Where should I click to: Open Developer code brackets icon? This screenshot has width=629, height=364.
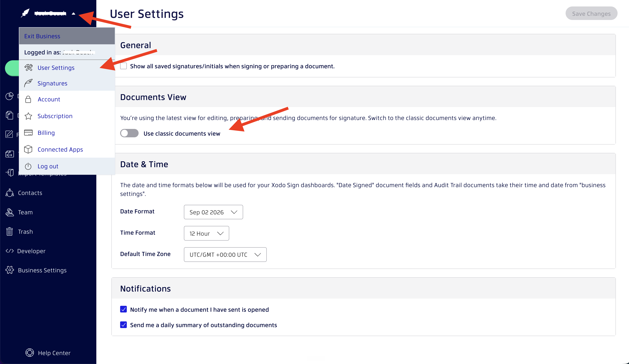(10, 251)
